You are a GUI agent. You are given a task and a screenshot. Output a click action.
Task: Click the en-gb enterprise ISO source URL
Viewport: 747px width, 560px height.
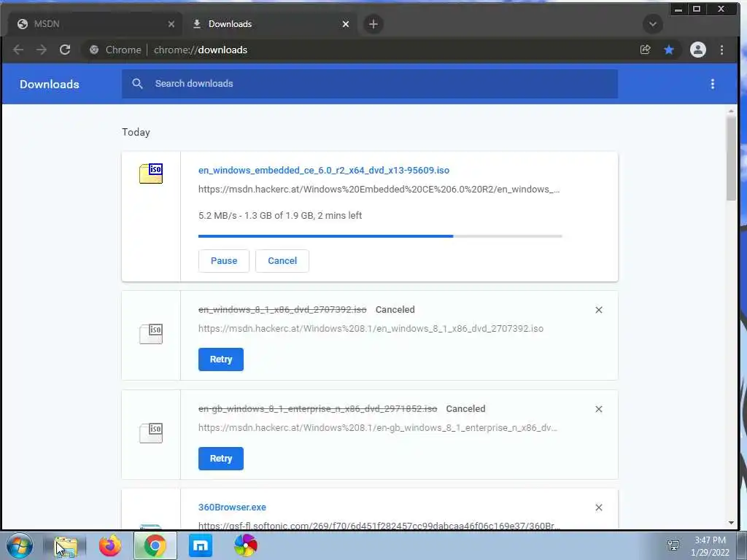377,427
